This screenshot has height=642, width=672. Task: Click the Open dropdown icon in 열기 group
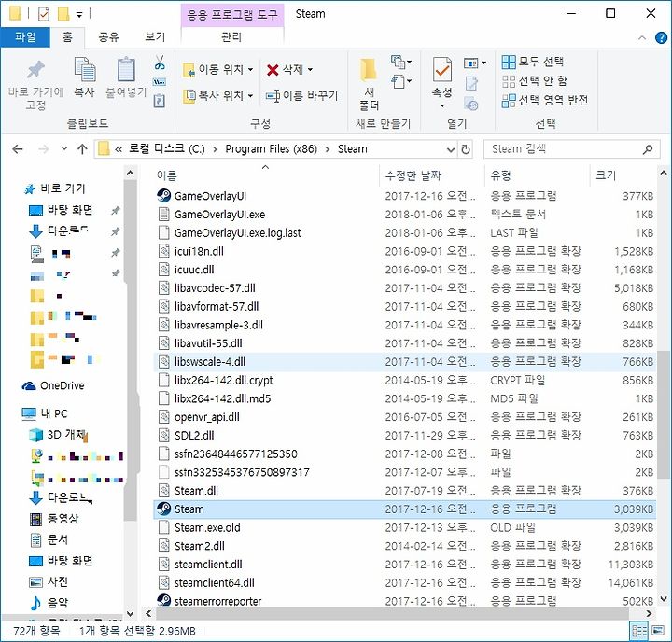coord(474,63)
